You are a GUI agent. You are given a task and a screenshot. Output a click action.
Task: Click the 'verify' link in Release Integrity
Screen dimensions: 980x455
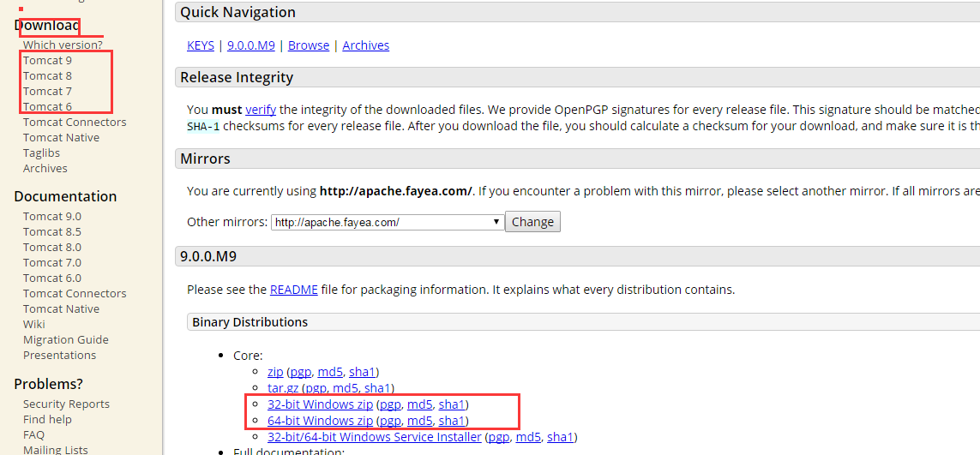click(x=261, y=110)
